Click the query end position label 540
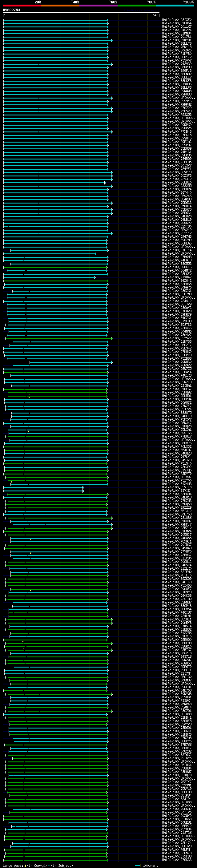The width and height of the screenshot is (197, 868). (155, 15)
